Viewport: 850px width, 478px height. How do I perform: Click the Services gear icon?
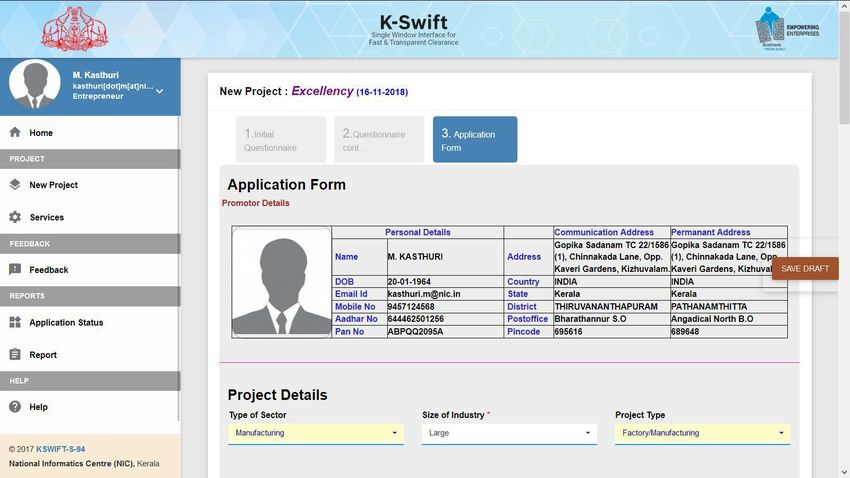[15, 217]
